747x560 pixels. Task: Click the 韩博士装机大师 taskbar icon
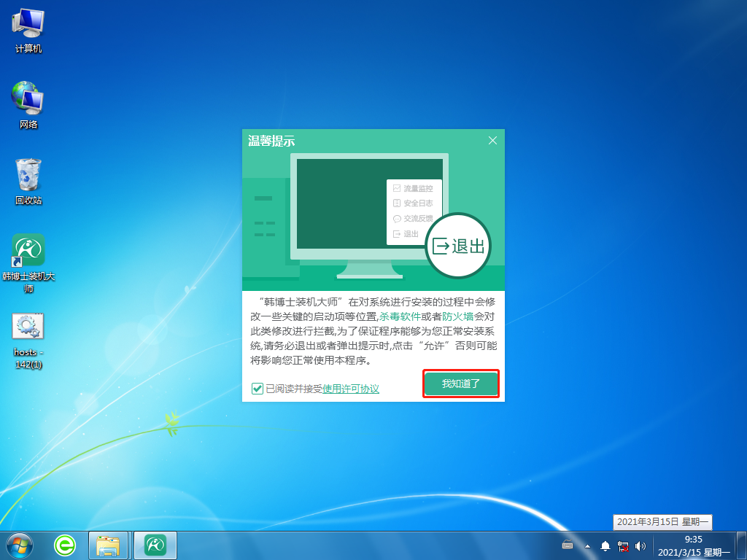pyautogui.click(x=155, y=545)
